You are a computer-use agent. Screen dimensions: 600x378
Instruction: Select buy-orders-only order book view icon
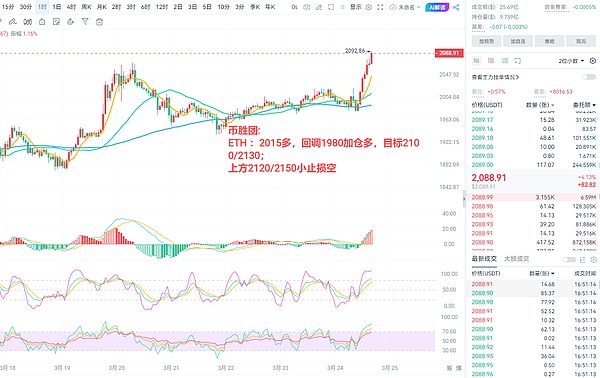[505, 60]
